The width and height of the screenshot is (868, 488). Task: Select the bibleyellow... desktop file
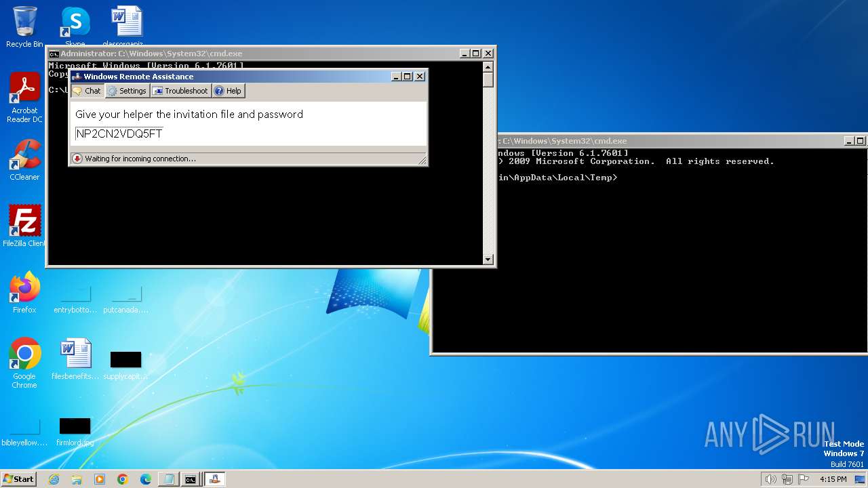point(24,432)
